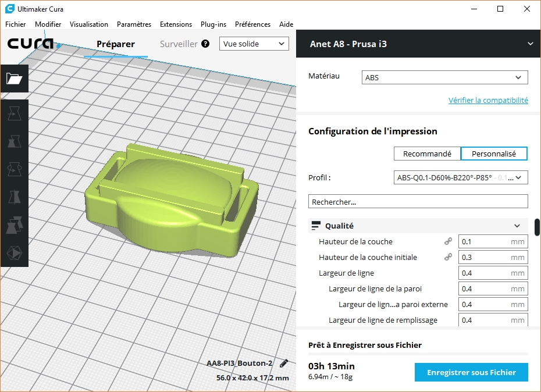The image size is (541, 392).
Task: Open the Matériau ABS dropdown
Action: tap(444, 77)
